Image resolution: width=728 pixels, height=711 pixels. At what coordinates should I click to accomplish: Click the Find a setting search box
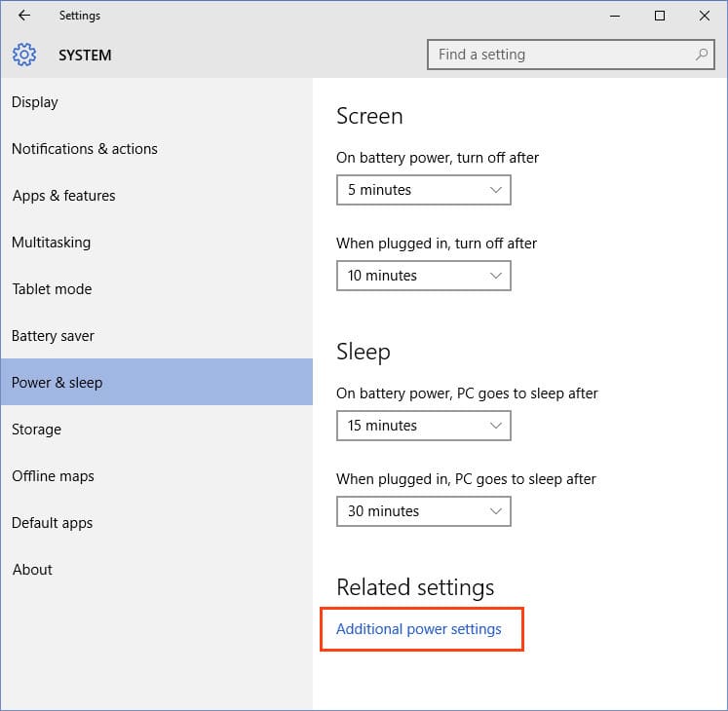pyautogui.click(x=560, y=55)
